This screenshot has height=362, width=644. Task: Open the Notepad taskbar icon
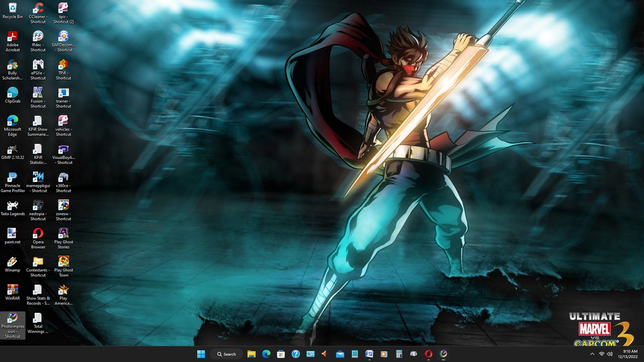(x=354, y=354)
